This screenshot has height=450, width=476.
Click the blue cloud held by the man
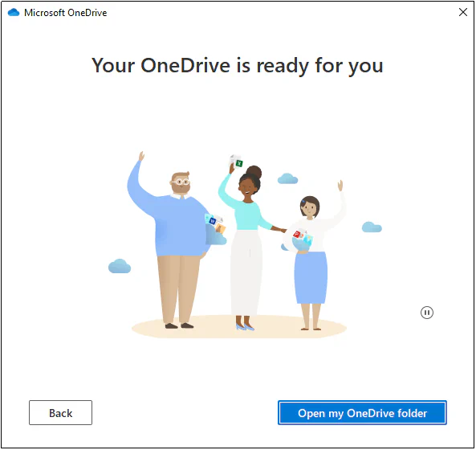click(216, 235)
